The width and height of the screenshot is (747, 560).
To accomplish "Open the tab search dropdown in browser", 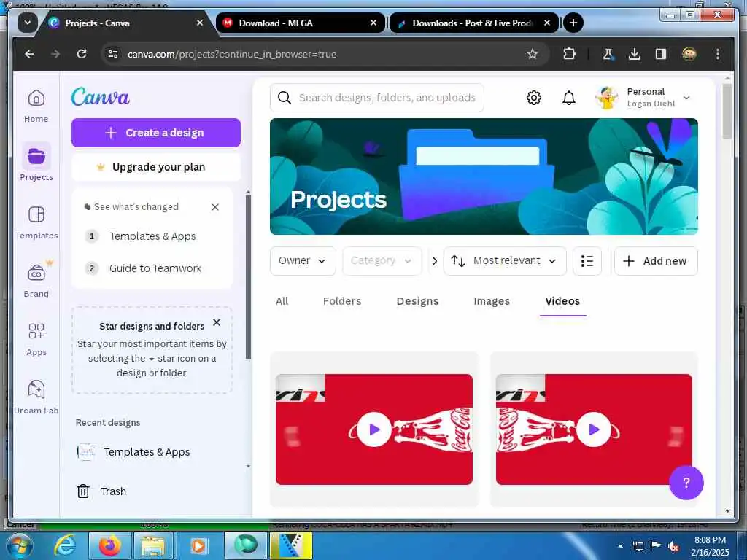I will 28,23.
